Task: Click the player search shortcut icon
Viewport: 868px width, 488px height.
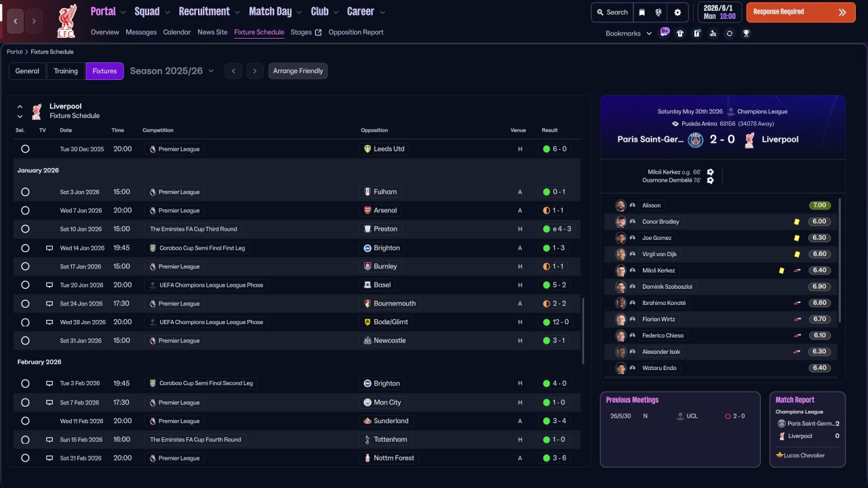Action: (x=713, y=33)
